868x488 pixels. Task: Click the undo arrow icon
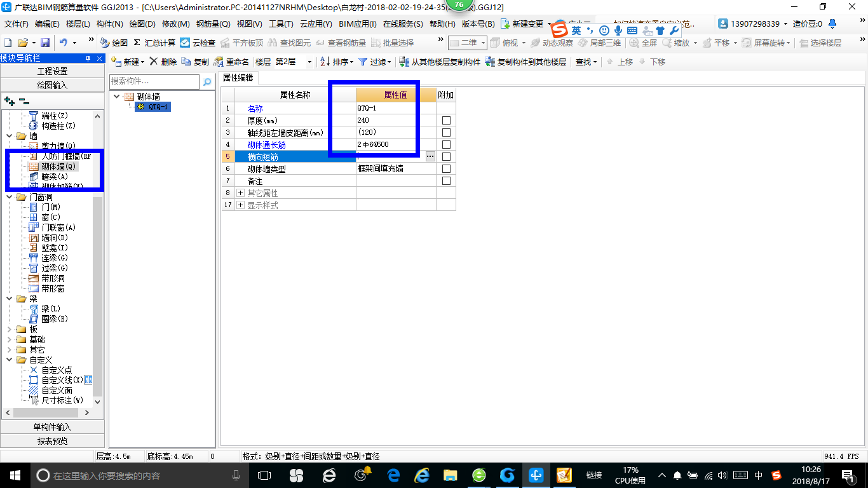[x=64, y=43]
